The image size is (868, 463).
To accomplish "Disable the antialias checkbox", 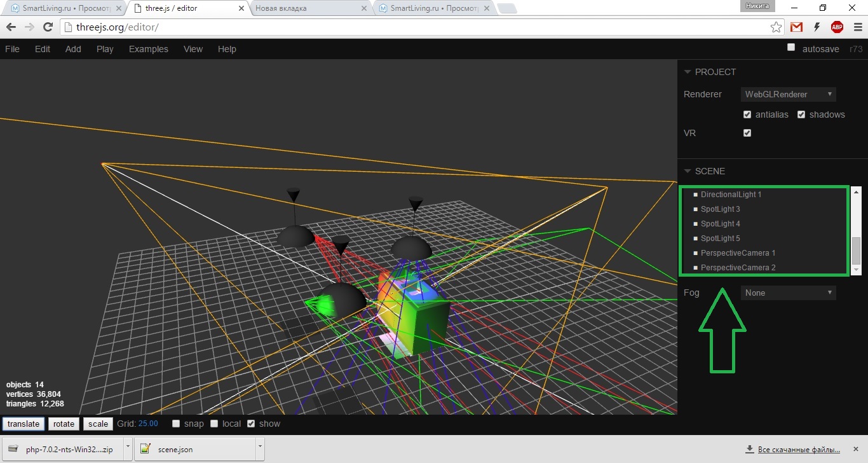I will (747, 114).
